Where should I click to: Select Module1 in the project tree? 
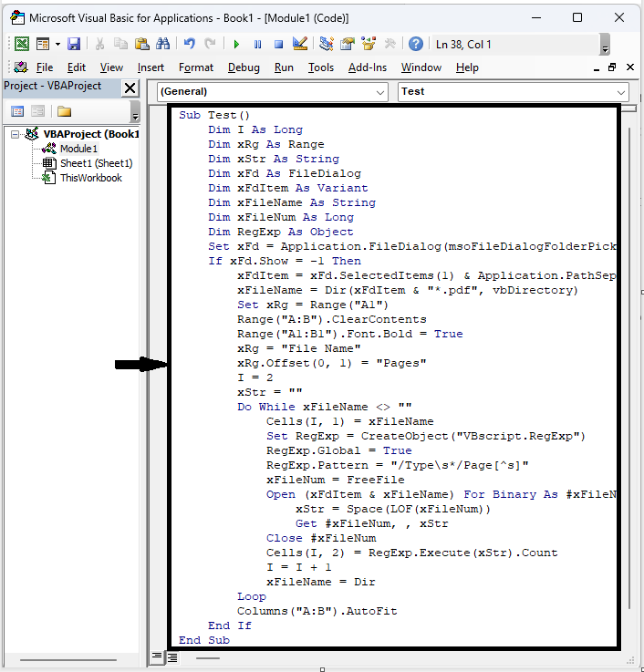click(x=78, y=149)
